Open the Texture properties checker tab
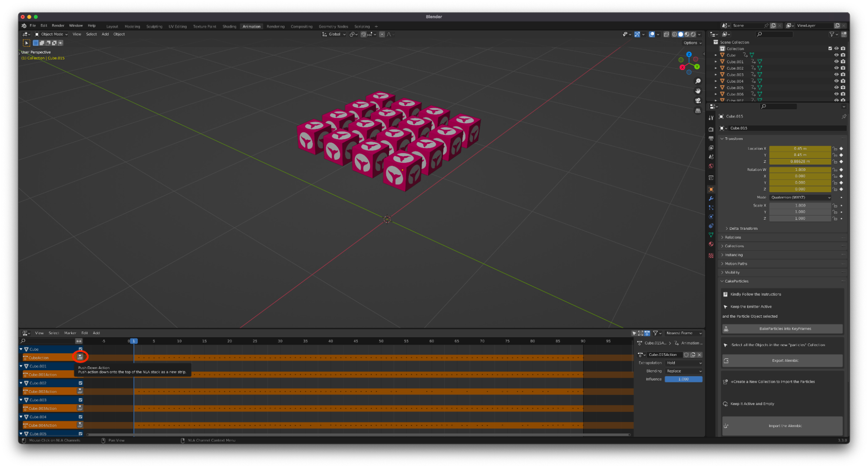This screenshot has height=468, width=868. [x=711, y=256]
